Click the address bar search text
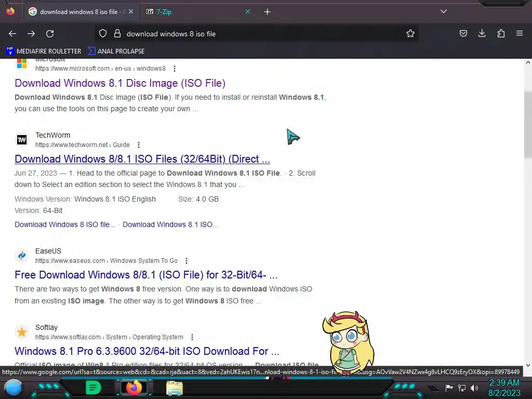The width and height of the screenshot is (532, 399). coord(171,34)
